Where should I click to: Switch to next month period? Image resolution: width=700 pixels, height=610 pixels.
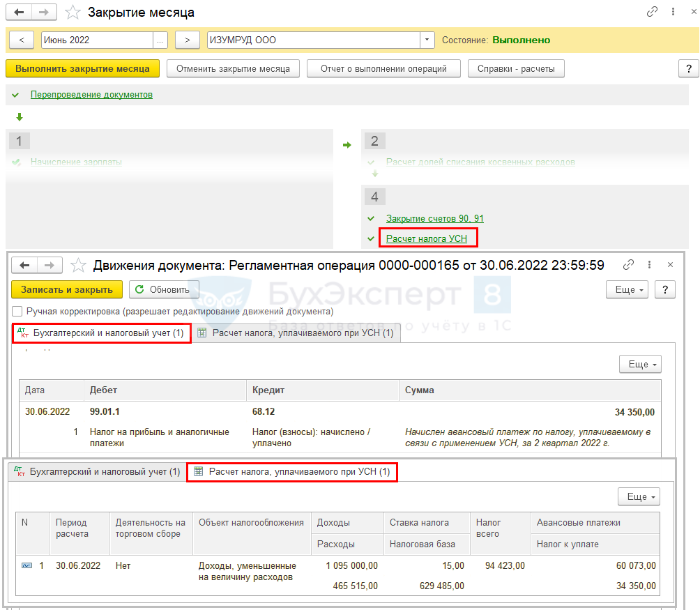pos(188,40)
